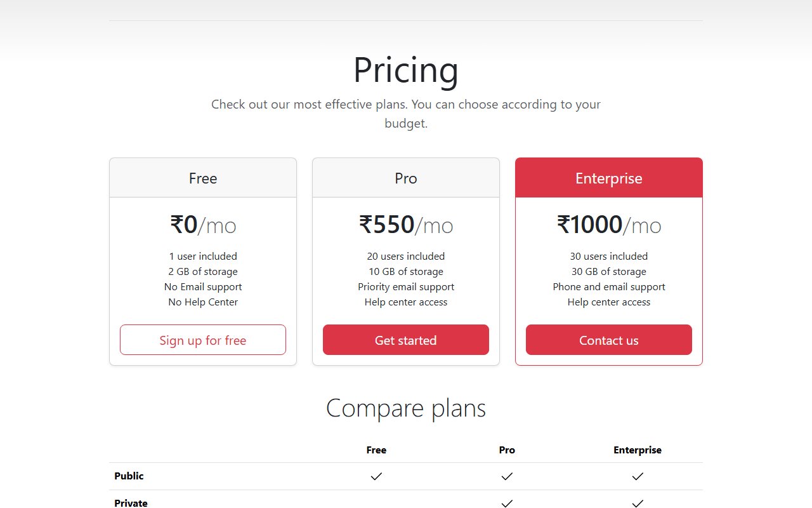Click the checkmark under Free for Public
Viewport: 812px width, 508px height.
(376, 476)
